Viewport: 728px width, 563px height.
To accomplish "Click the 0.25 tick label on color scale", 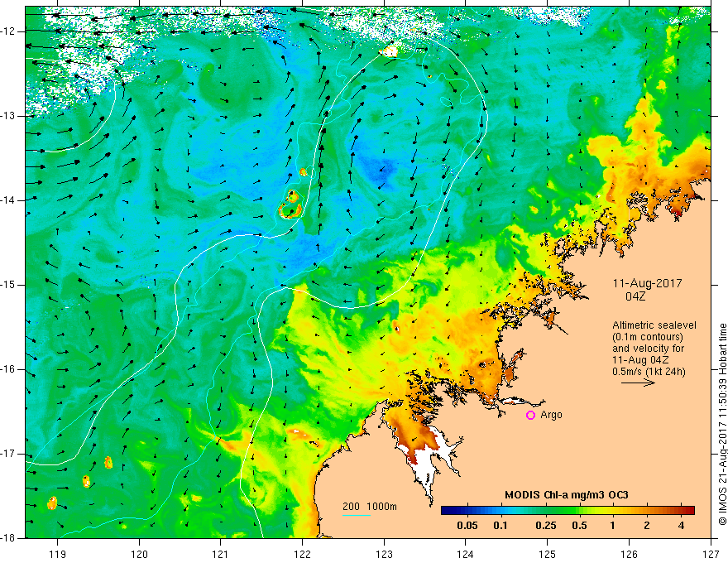I will click(x=545, y=526).
